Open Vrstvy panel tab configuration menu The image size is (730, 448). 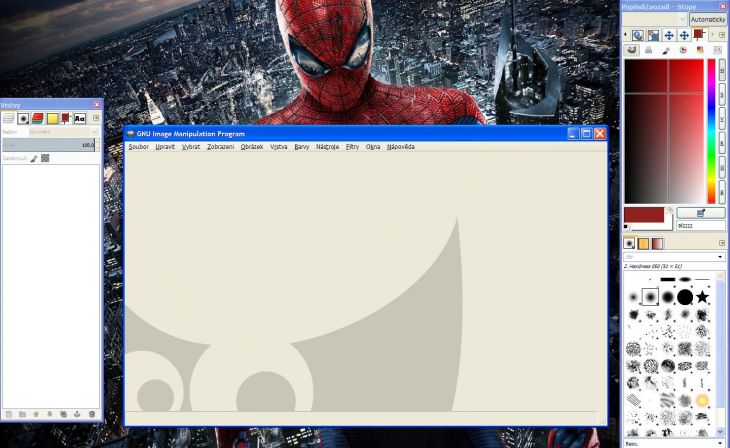click(96, 118)
